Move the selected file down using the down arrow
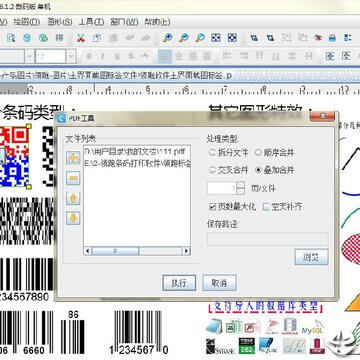The image size is (360, 360). (73, 218)
